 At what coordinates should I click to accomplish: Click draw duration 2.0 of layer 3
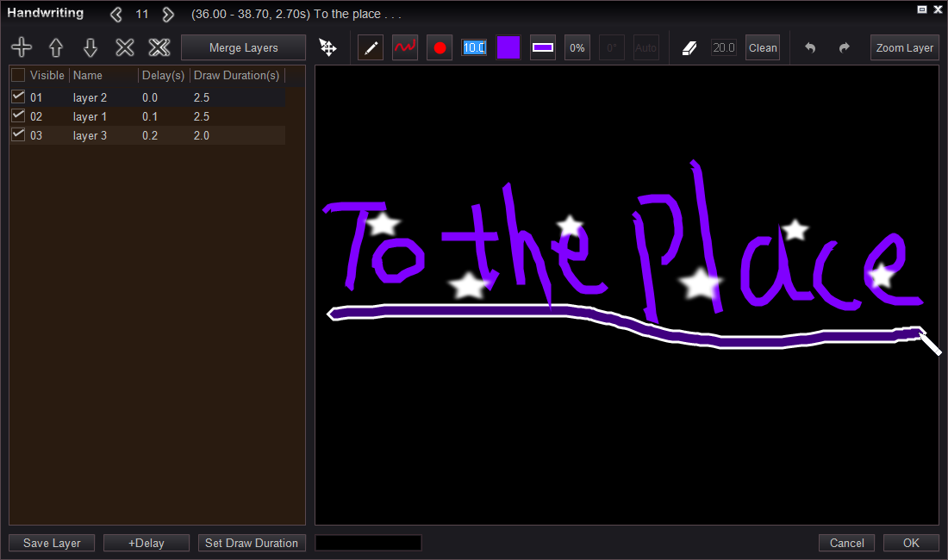[202, 135]
